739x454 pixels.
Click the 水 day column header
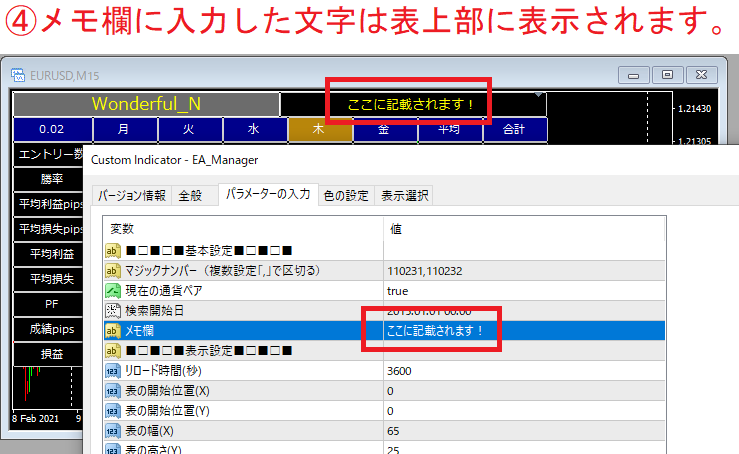(x=254, y=129)
